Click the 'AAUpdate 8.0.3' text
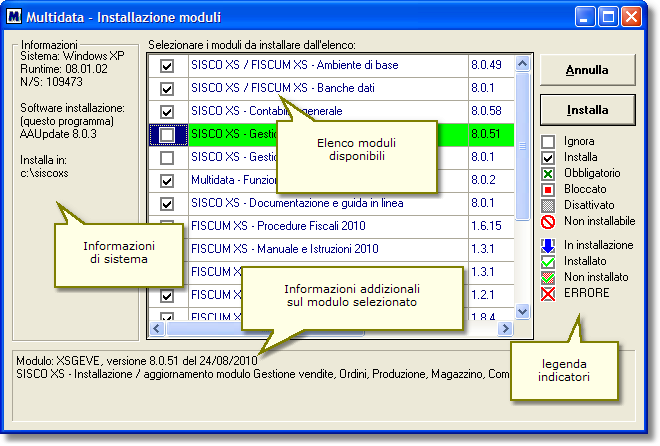The image size is (660, 446). point(58,134)
